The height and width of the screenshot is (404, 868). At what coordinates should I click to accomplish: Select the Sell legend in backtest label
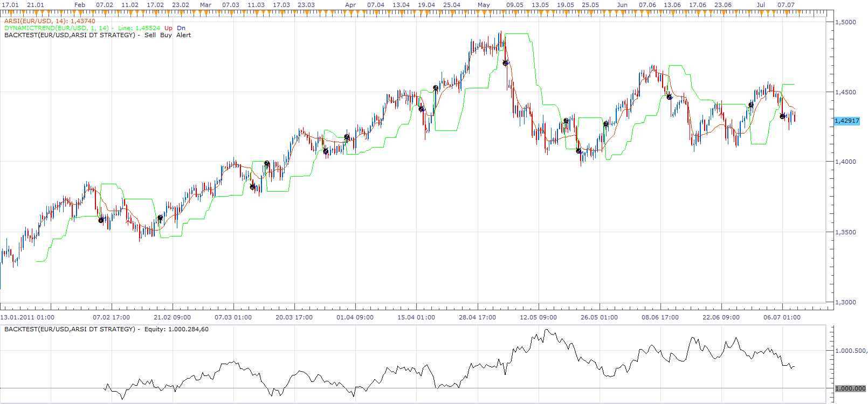(150, 35)
